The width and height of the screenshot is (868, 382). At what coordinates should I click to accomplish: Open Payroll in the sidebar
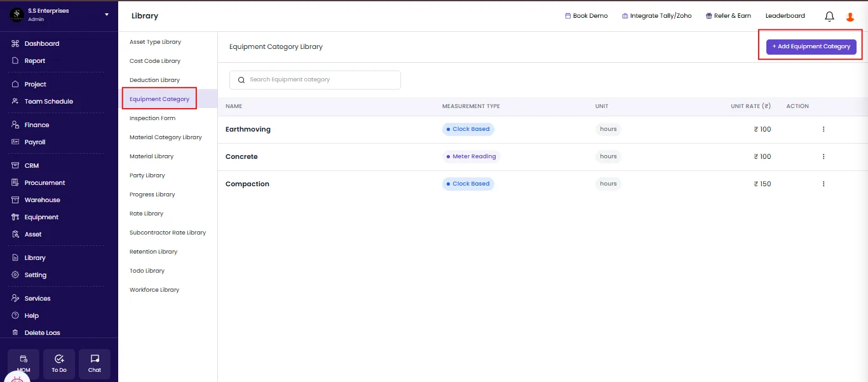35,142
